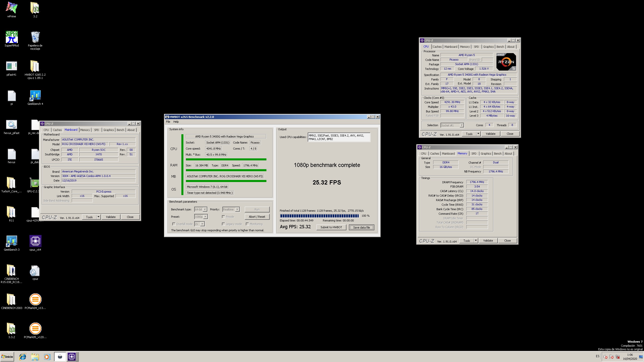Image resolution: width=644 pixels, height=362 pixels.
Task: Click Submit to HWBOT button
Action: (331, 227)
